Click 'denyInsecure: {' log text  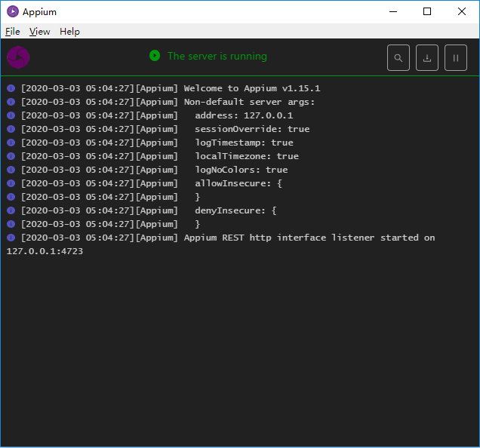(235, 210)
